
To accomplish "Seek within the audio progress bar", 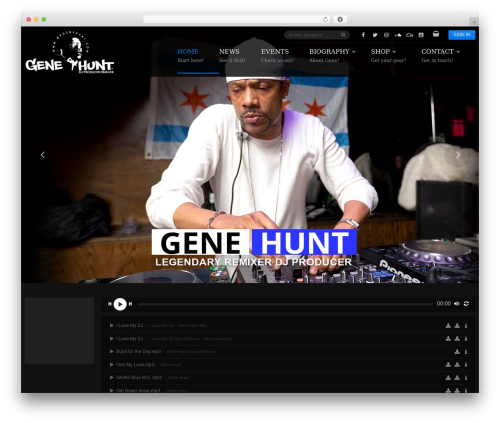I will click(x=285, y=304).
